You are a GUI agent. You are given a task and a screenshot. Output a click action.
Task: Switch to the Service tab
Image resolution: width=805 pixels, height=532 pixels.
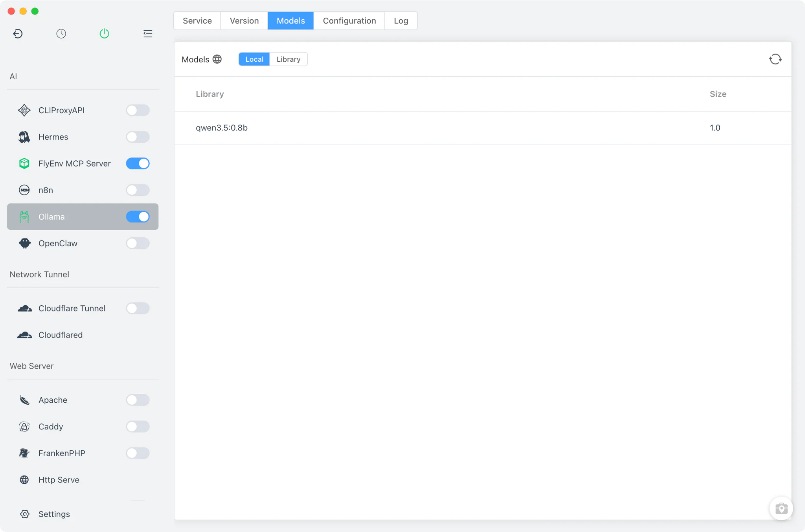pyautogui.click(x=197, y=21)
